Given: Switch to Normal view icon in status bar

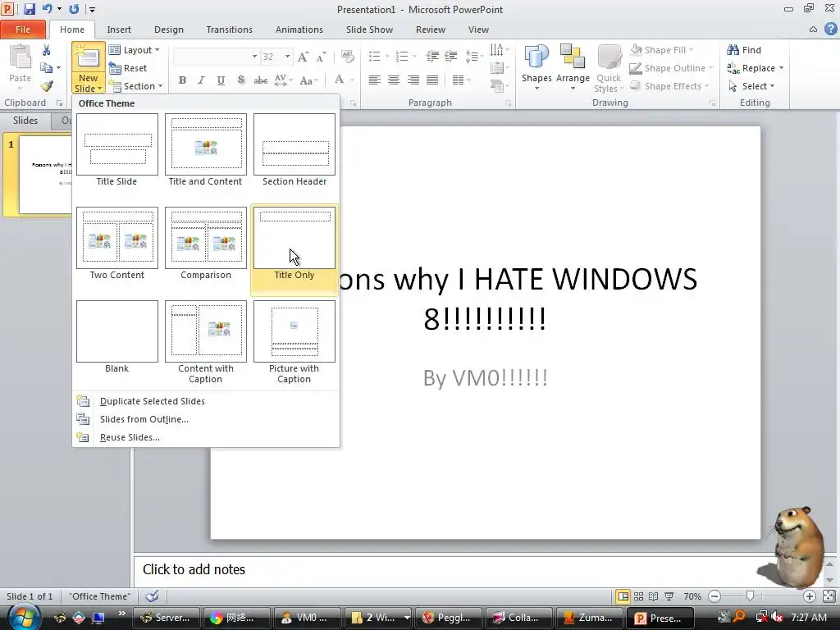Looking at the screenshot, I should [623, 596].
